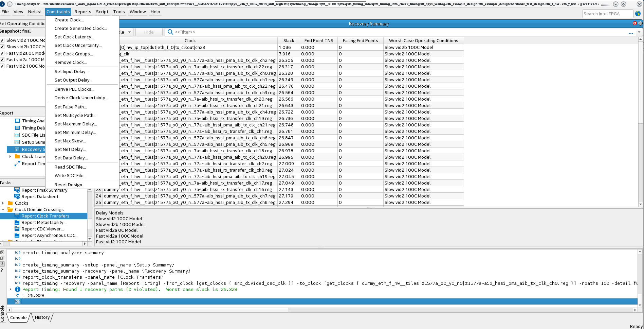Expand the Clocks folder in Tasks
Image resolution: width=644 pixels, height=329 pixels.
coord(3,203)
